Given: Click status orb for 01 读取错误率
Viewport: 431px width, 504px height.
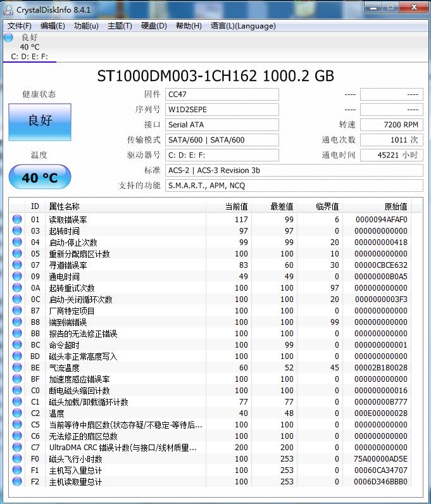Looking at the screenshot, I should click(x=17, y=219).
